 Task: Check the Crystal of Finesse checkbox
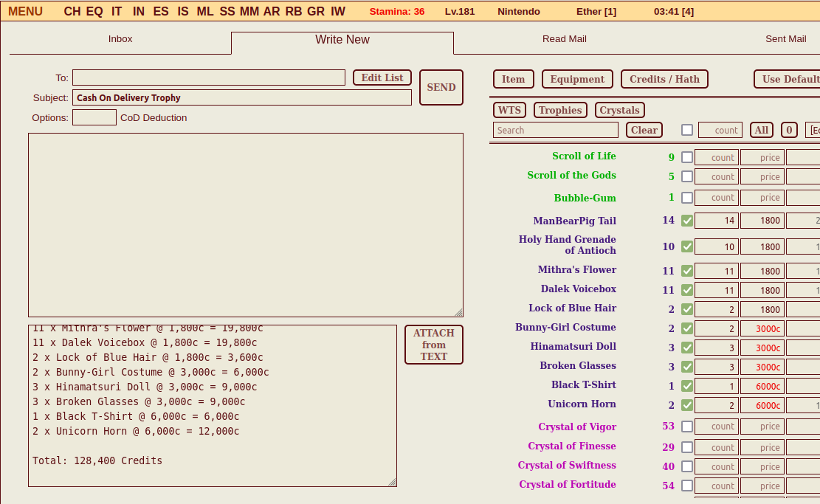(687, 447)
